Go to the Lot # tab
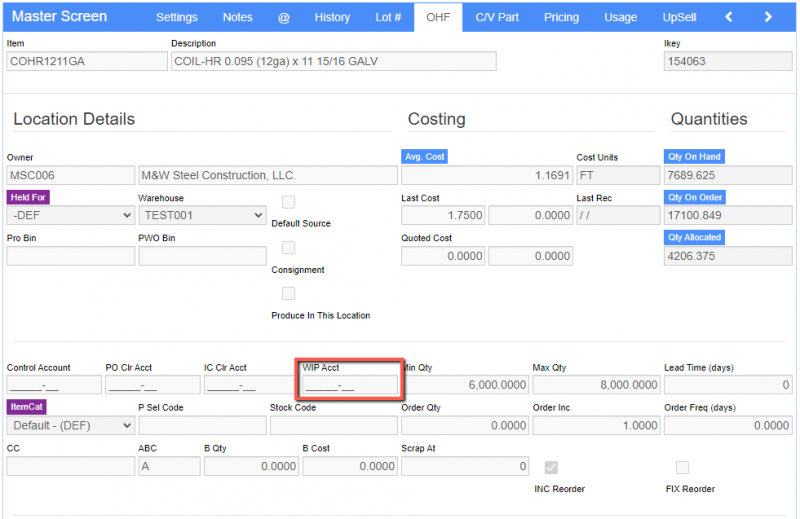 pyautogui.click(x=387, y=17)
